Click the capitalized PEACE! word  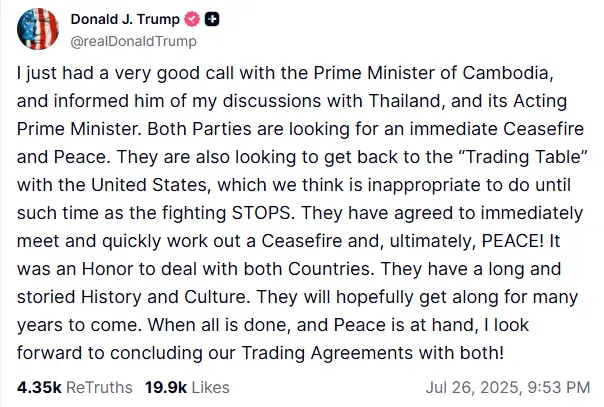pos(513,241)
